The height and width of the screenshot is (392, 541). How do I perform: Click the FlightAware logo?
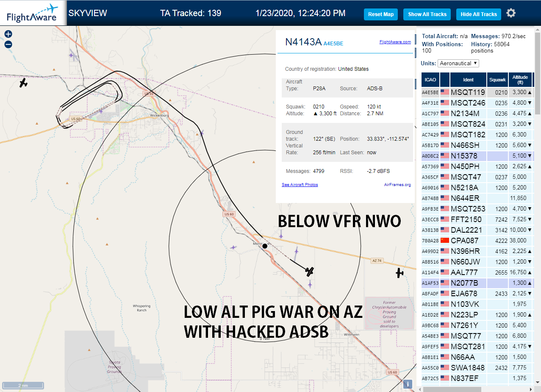(x=32, y=13)
